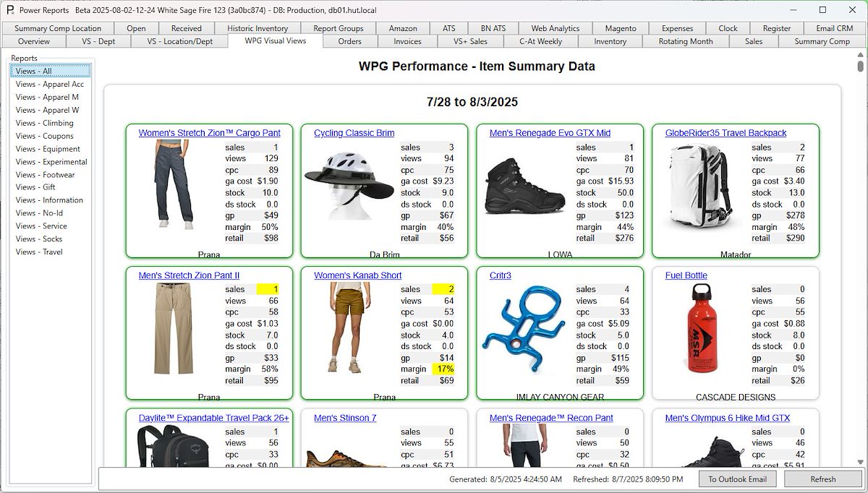The image size is (868, 493).
Task: Open Men's Renegade Recon Pant link
Action: 551,418
